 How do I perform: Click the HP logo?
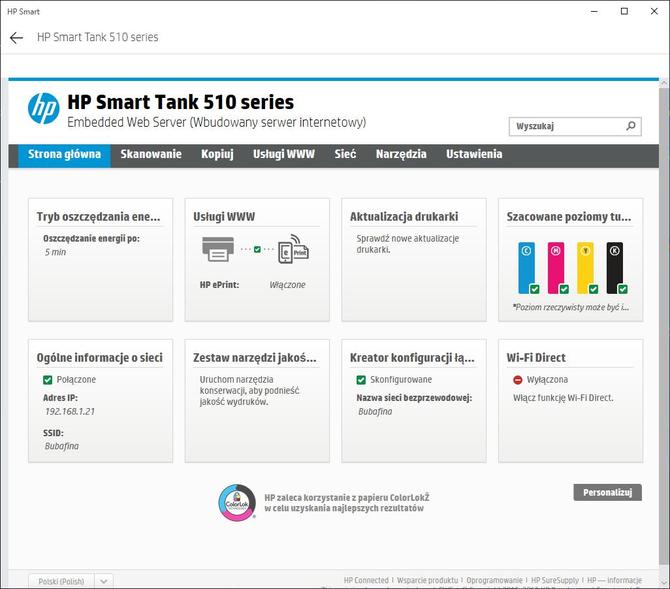(44, 109)
